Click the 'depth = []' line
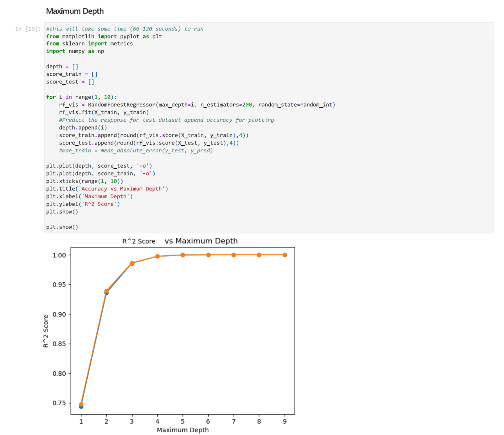Image resolution: width=504 pixels, height=435 pixels. pos(62,66)
